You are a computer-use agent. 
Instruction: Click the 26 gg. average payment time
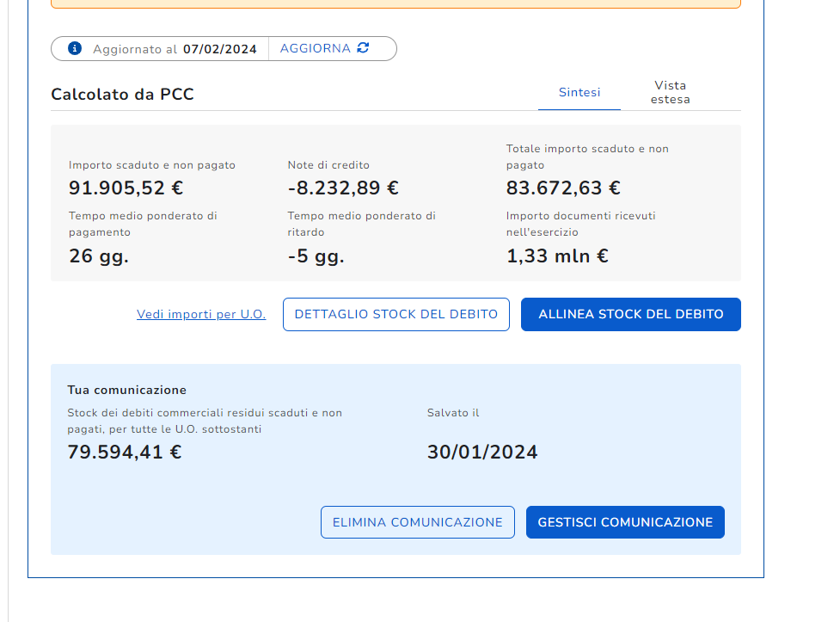pyautogui.click(x=99, y=256)
